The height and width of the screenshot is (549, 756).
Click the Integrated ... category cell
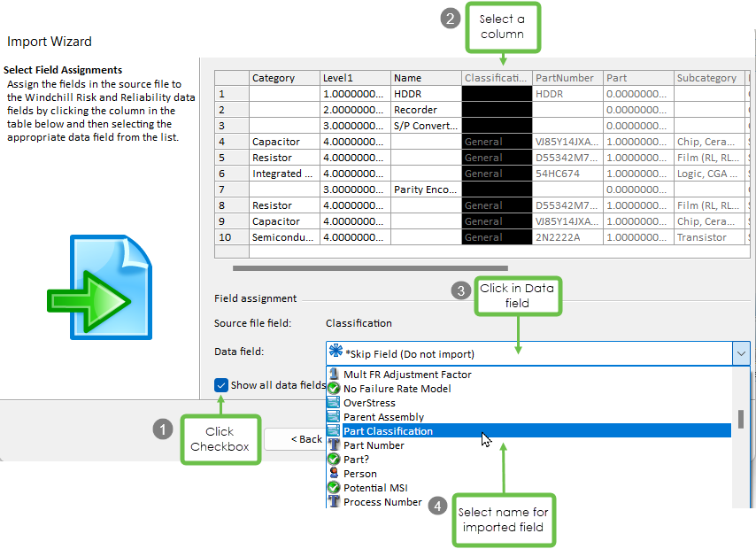(x=284, y=174)
